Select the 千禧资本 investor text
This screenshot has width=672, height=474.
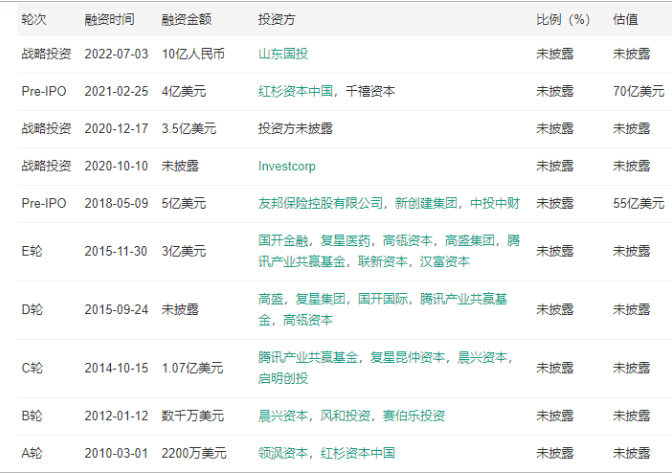coord(370,91)
